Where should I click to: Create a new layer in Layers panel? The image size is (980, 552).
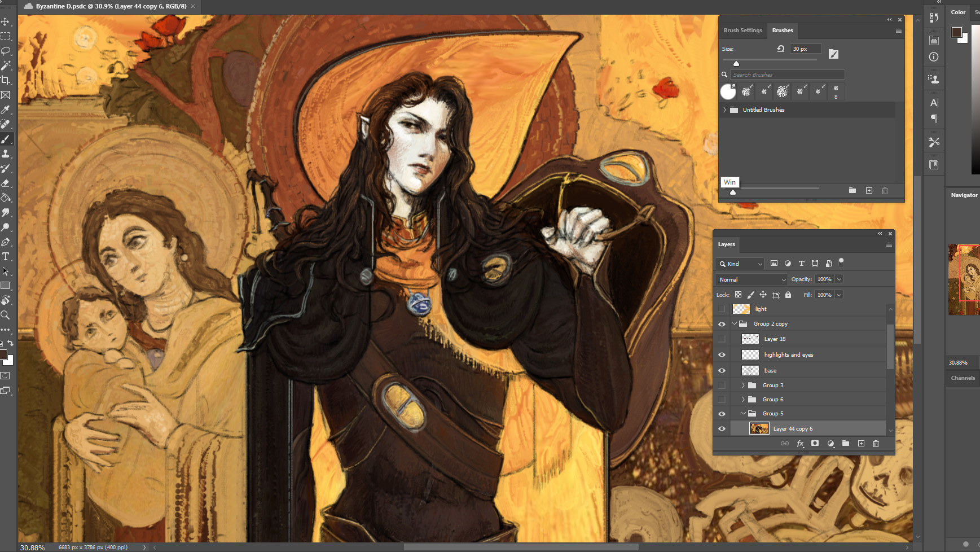[x=861, y=444]
